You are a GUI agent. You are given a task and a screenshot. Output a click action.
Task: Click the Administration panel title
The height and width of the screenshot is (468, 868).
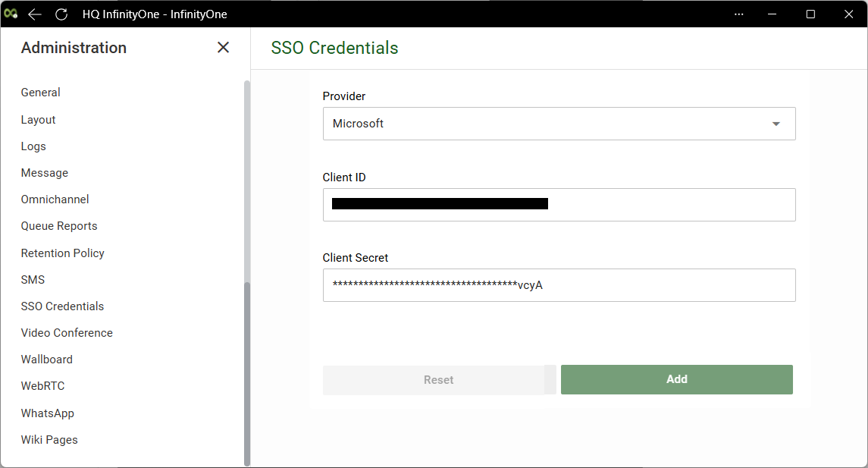point(74,48)
